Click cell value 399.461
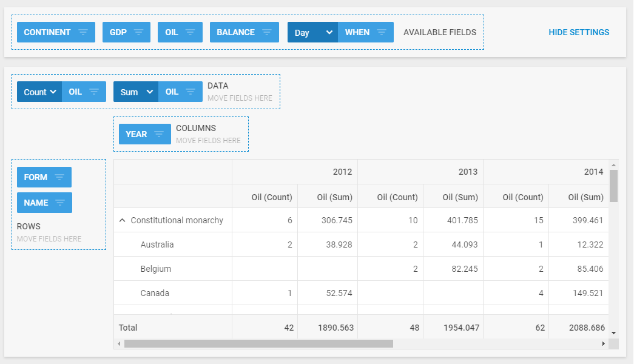This screenshot has height=364, width=634. pyautogui.click(x=588, y=220)
